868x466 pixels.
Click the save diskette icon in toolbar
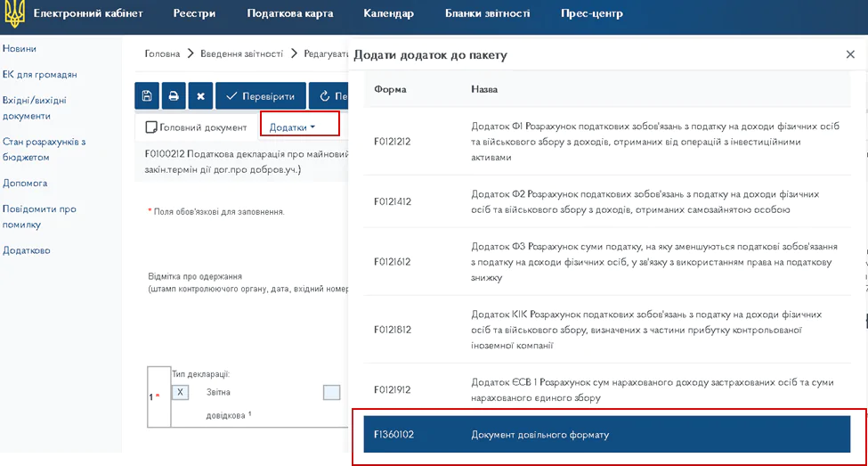click(x=147, y=96)
